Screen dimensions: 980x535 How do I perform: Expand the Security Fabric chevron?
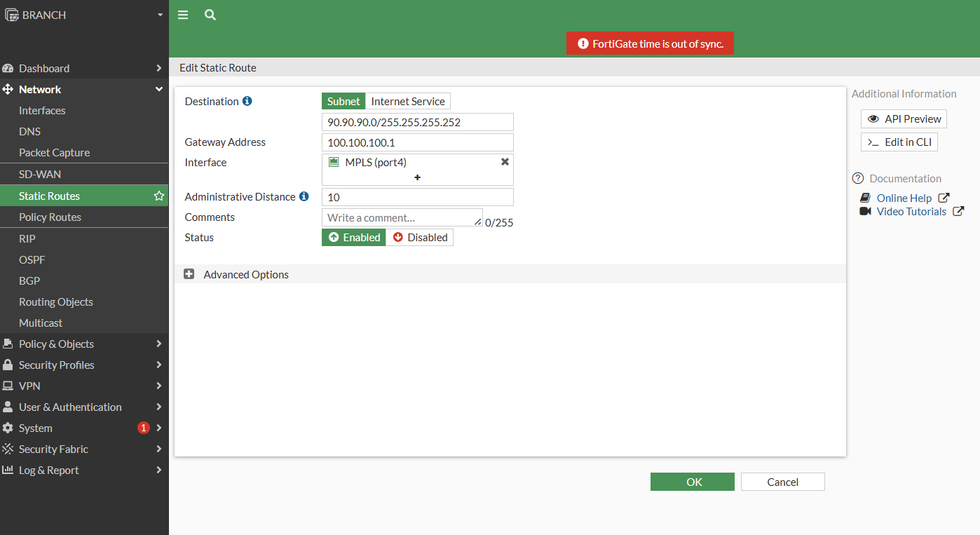point(159,449)
